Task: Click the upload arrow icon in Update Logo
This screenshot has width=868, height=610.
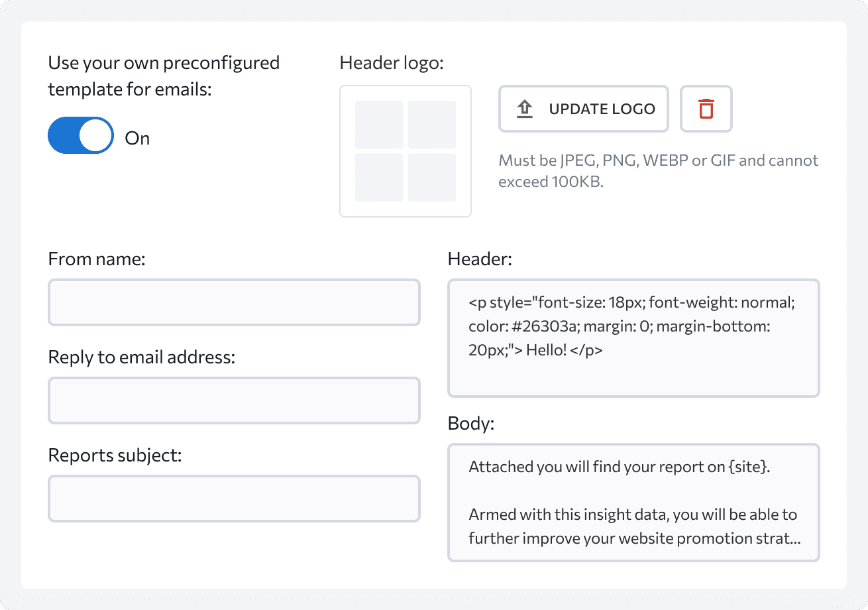Action: tap(524, 109)
